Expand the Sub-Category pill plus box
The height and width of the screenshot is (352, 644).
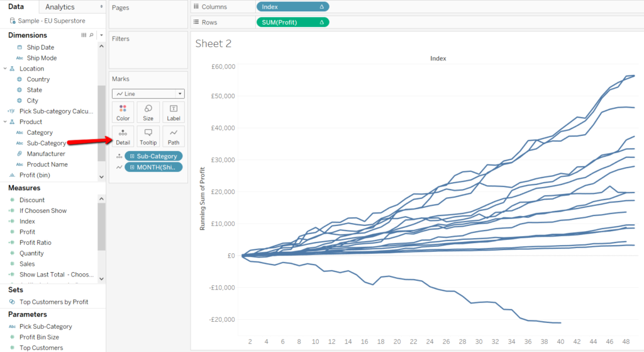(132, 156)
